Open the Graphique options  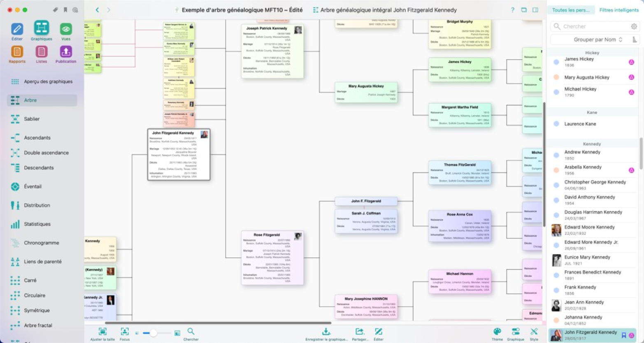coord(516,334)
